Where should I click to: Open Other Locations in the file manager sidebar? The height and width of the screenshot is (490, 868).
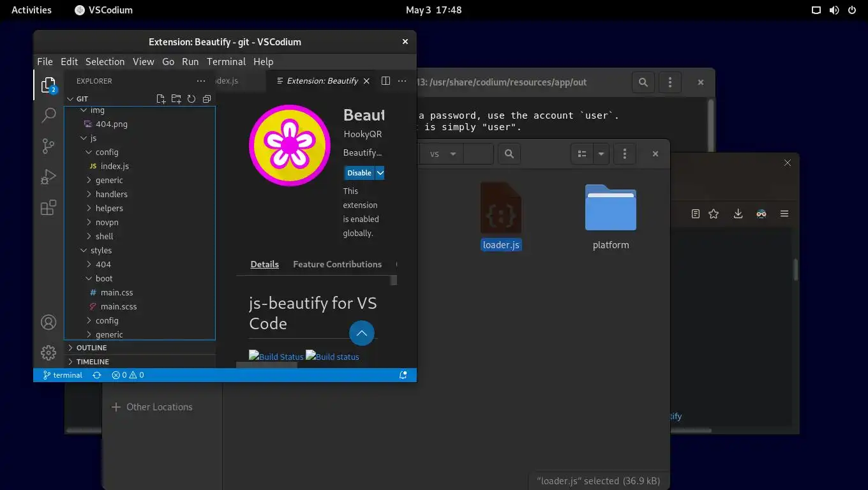click(159, 407)
